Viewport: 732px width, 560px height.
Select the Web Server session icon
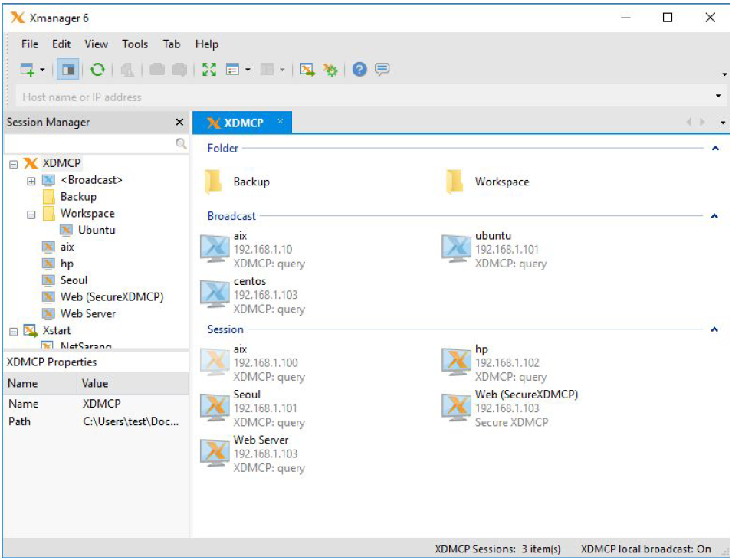pyautogui.click(x=215, y=453)
